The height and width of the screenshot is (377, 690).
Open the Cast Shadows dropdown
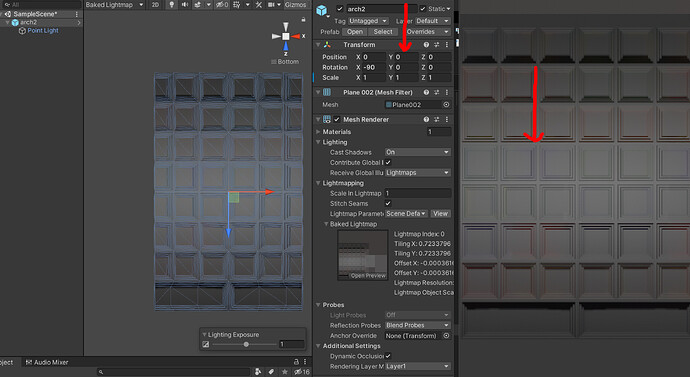(x=418, y=152)
